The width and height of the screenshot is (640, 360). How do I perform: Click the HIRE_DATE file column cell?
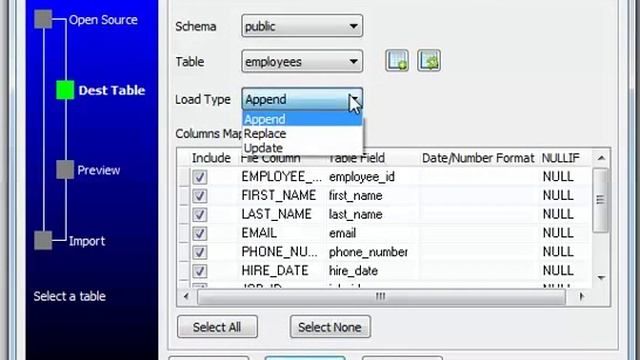[x=282, y=271]
